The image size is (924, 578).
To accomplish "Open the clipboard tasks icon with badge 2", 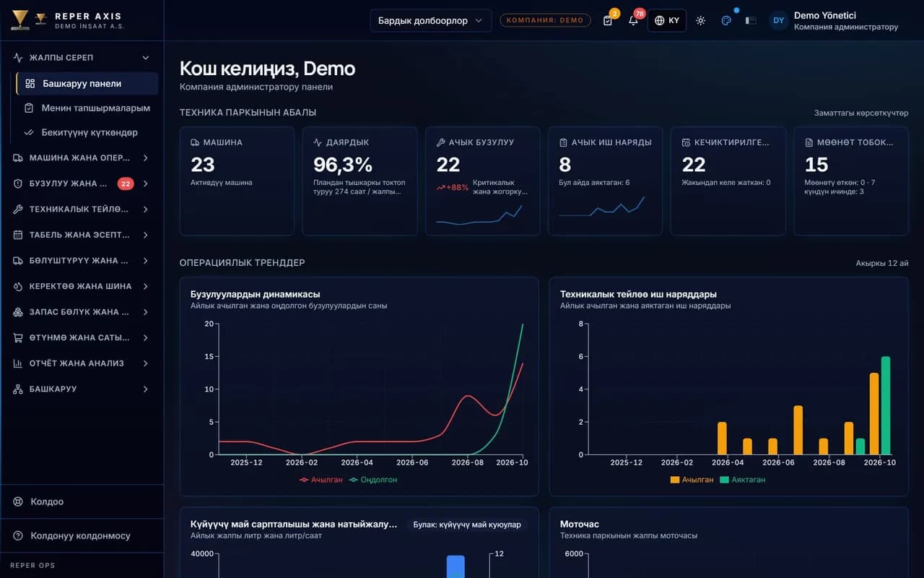I will (x=608, y=20).
